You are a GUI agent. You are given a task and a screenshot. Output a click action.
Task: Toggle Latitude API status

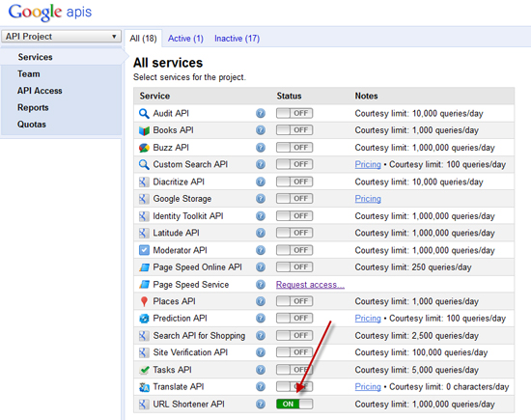point(294,233)
